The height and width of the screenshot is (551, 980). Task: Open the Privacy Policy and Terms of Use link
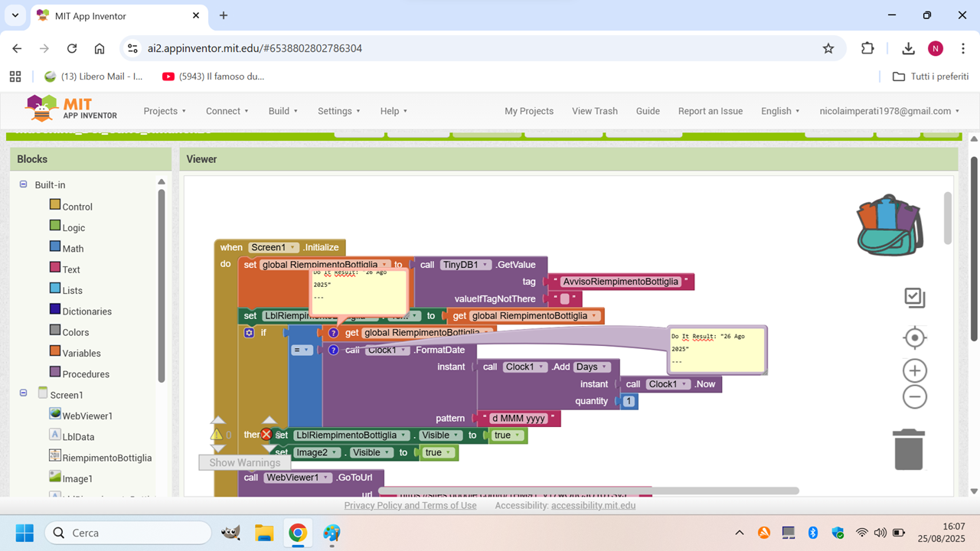point(410,505)
